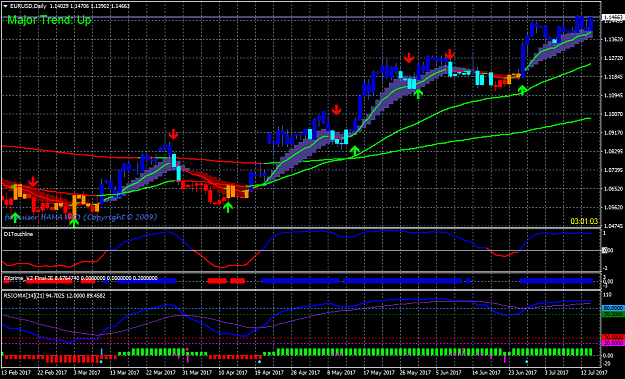Image resolution: width=625 pixels, height=379 pixels.
Task: Click the HAMA PAD copyright label
Action: pos(81,217)
